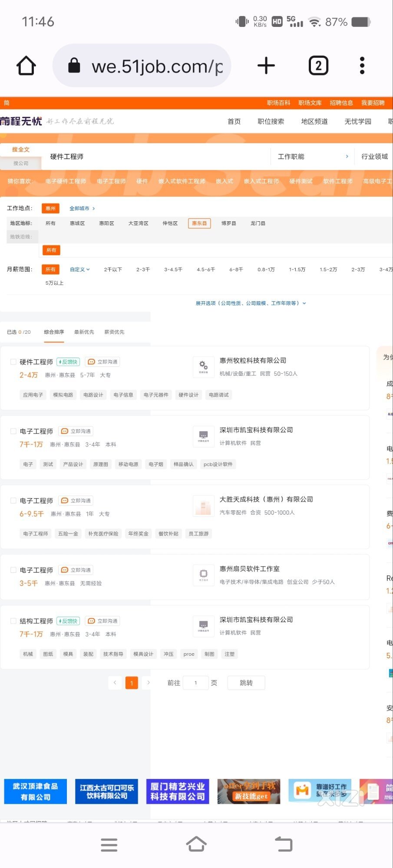Select 博罗县 district filter
This screenshot has height=868, width=393.
(x=229, y=223)
